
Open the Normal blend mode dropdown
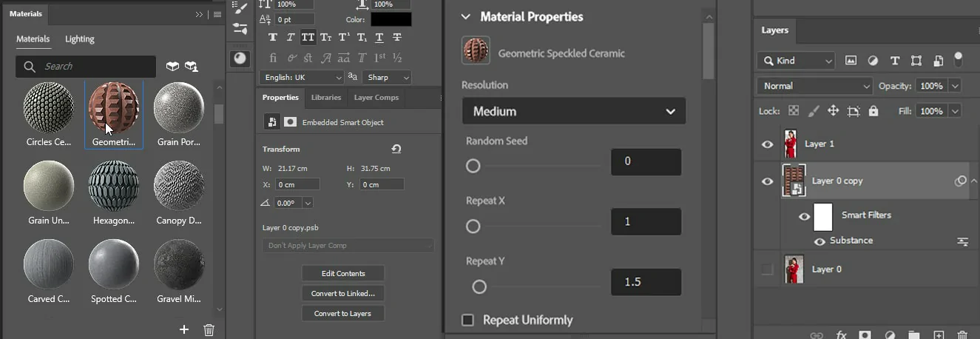[x=814, y=86]
